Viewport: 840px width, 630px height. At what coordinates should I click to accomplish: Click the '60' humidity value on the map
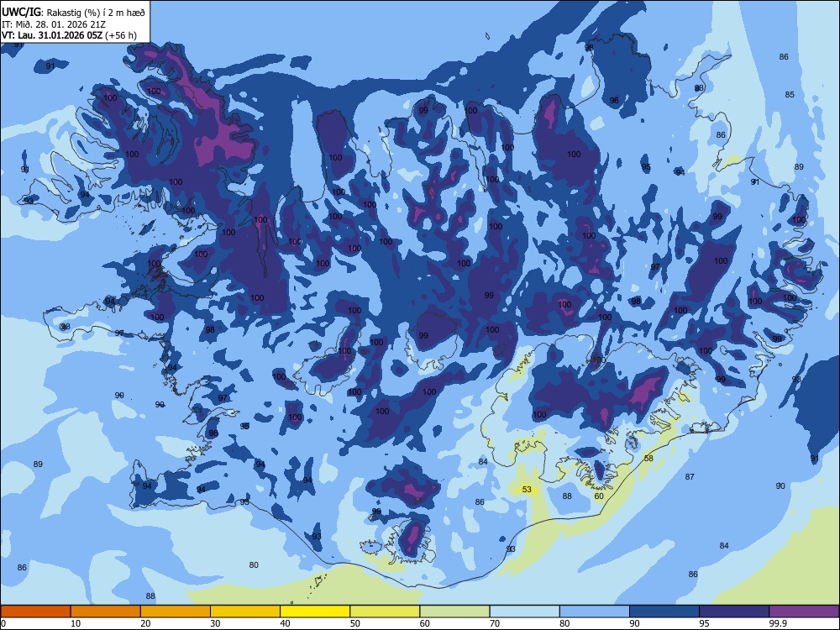tap(599, 496)
